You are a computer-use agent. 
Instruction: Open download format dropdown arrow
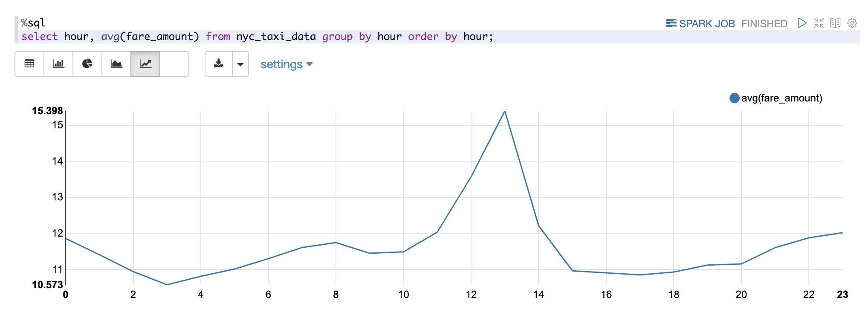click(x=240, y=64)
